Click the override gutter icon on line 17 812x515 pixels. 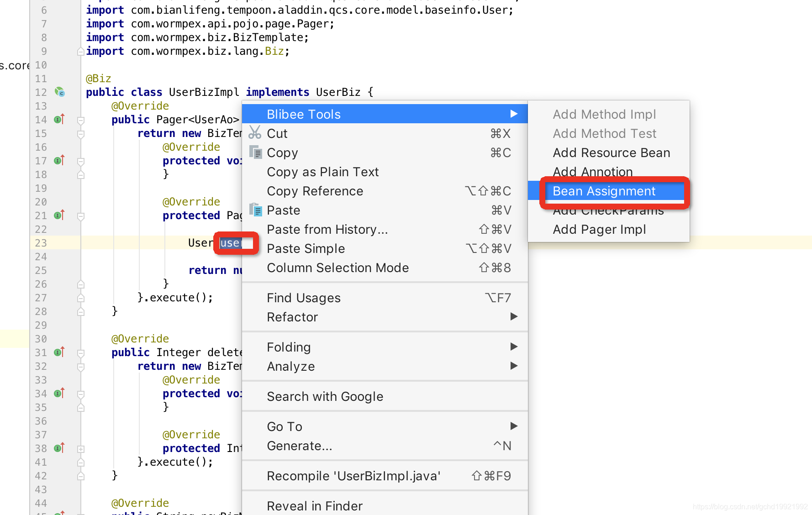59,161
